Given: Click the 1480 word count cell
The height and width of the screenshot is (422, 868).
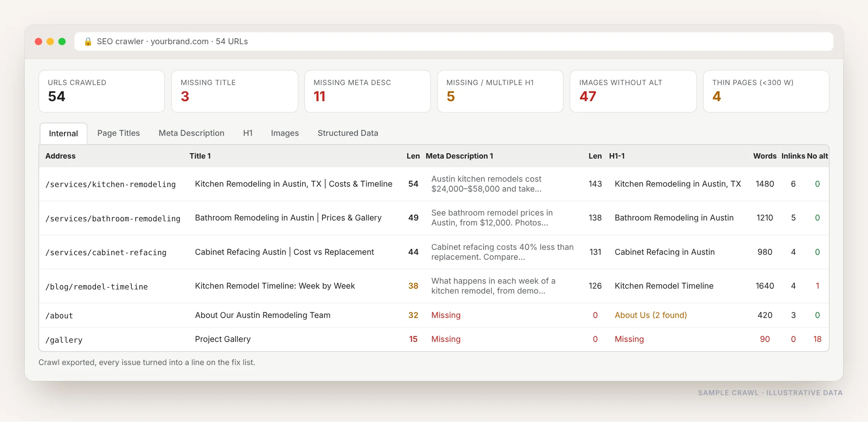Looking at the screenshot, I should [x=765, y=184].
